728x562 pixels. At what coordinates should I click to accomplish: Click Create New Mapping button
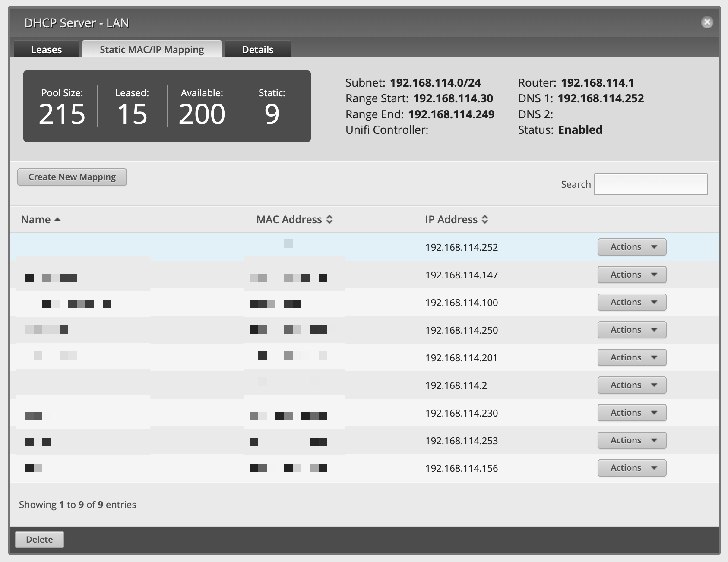pyautogui.click(x=72, y=177)
